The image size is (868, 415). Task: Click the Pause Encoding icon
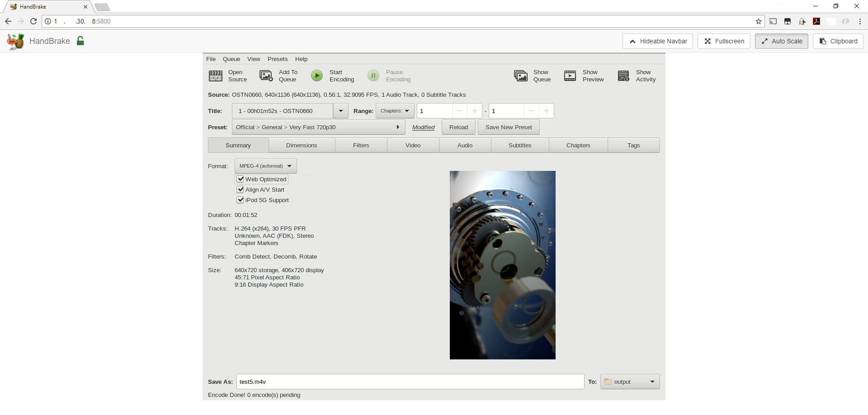[x=373, y=75]
